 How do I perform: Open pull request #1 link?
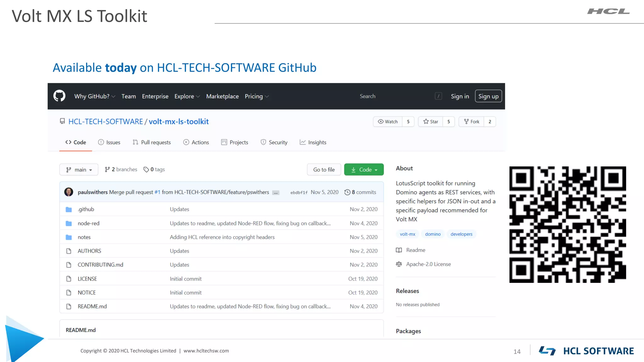[157, 192]
